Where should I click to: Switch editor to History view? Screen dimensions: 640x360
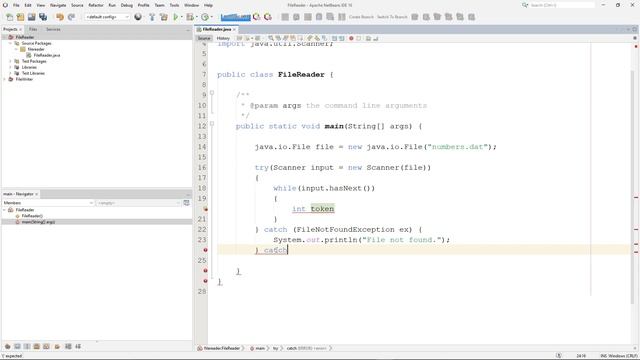pos(223,38)
